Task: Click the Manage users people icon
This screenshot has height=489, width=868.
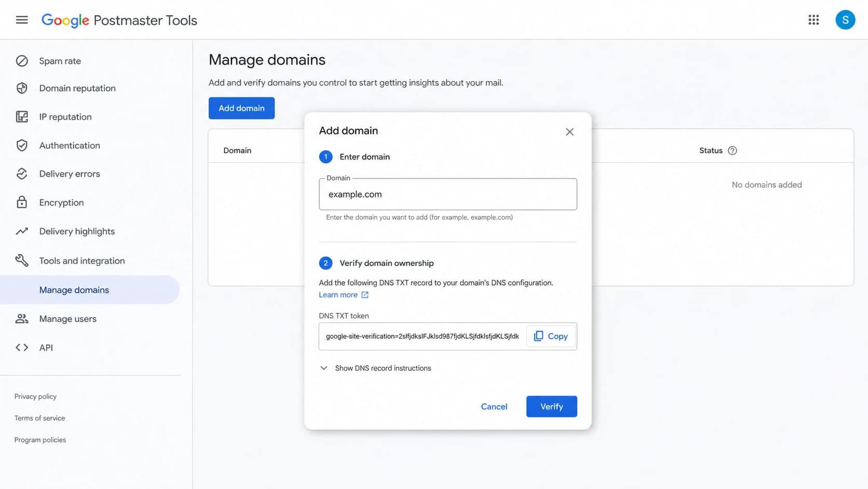Action: [x=22, y=319]
